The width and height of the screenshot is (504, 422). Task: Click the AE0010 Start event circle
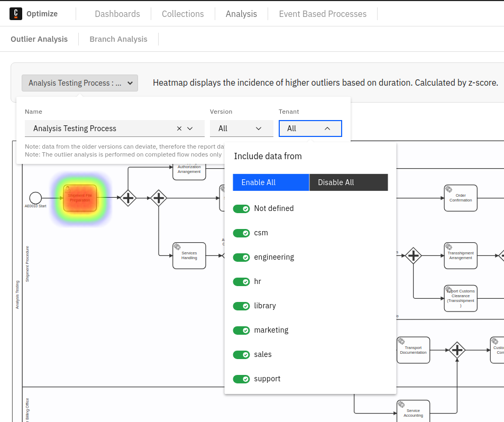35,198
